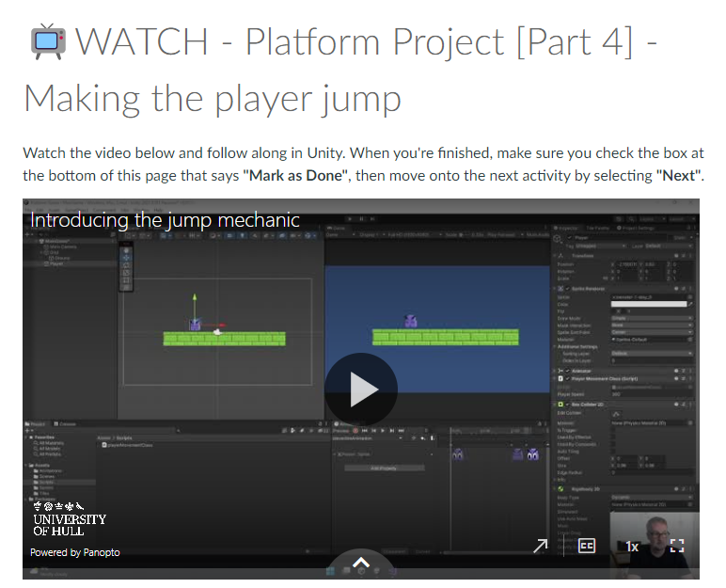Open the Draw Mode dropdown in Sprite Renderer
Viewport: 726px width, 588px height.
pyautogui.click(x=650, y=319)
